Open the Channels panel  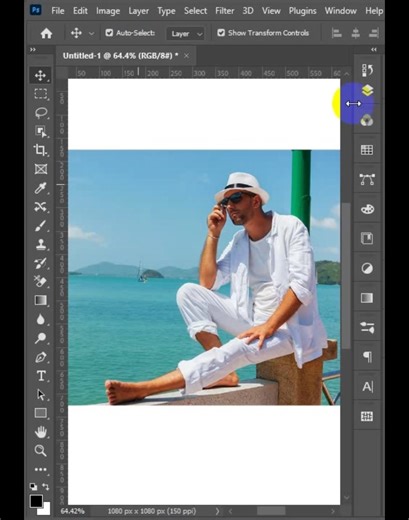click(367, 120)
